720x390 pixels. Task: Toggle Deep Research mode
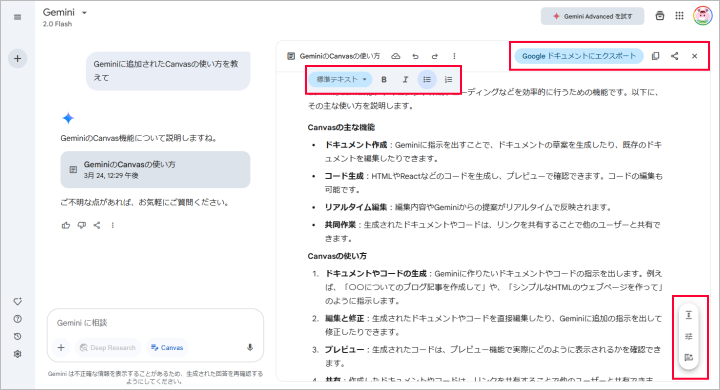[108, 348]
